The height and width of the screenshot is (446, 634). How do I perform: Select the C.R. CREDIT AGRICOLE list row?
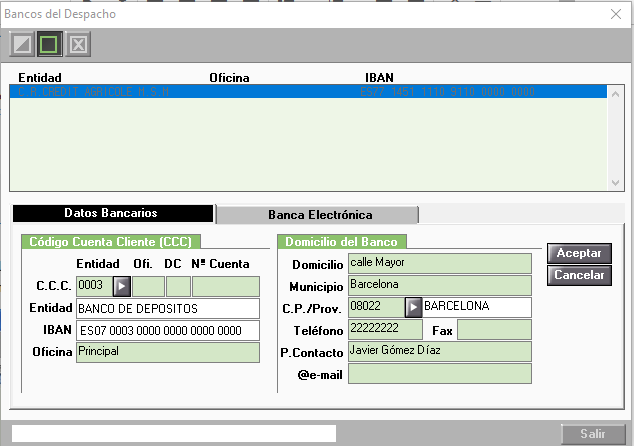pyautogui.click(x=308, y=92)
